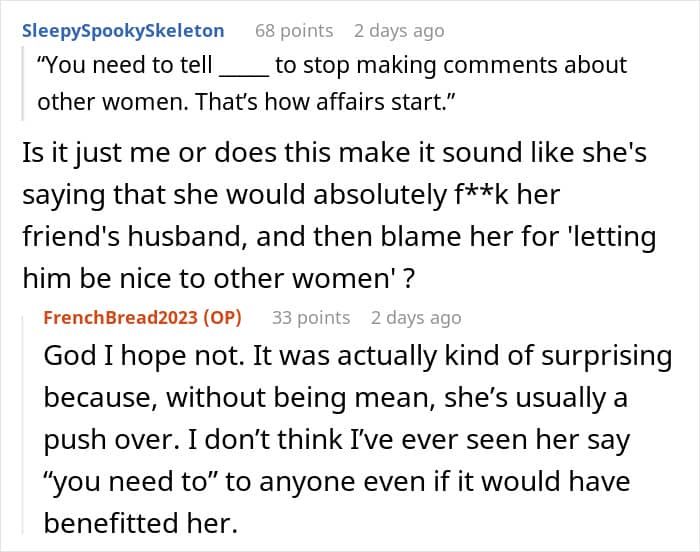Viewport: 700px width, 552px height.
Task: Click the line starting 'Is it just me'
Action: pyautogui.click(x=334, y=153)
